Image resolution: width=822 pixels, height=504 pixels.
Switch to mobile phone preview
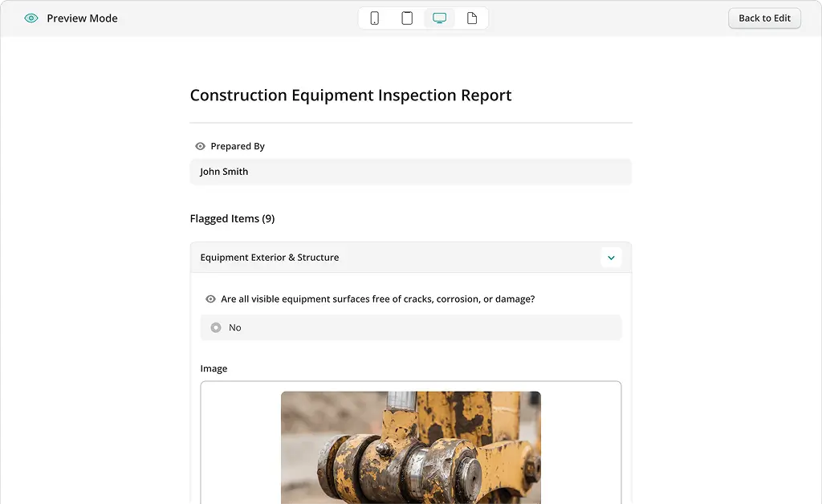point(374,18)
